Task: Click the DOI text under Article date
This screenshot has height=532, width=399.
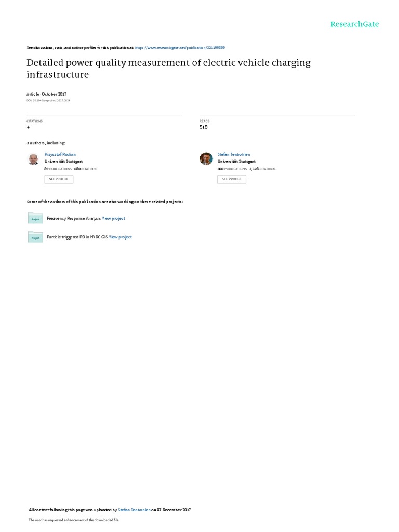Action: tap(48, 100)
